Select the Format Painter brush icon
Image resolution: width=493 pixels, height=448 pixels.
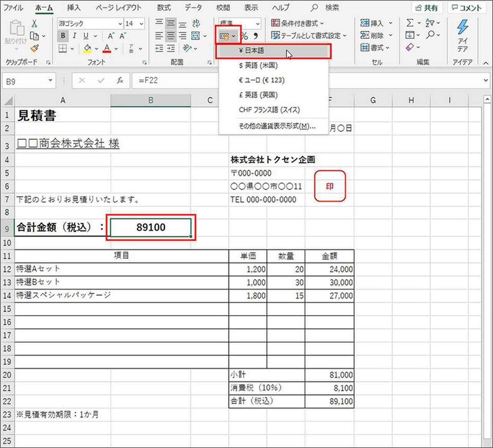[x=34, y=48]
